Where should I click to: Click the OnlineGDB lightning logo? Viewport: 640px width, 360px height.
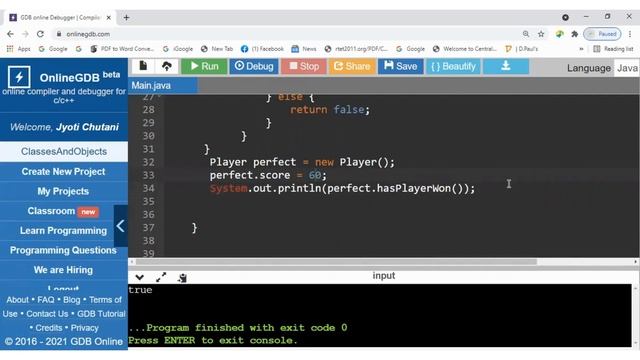point(19,77)
